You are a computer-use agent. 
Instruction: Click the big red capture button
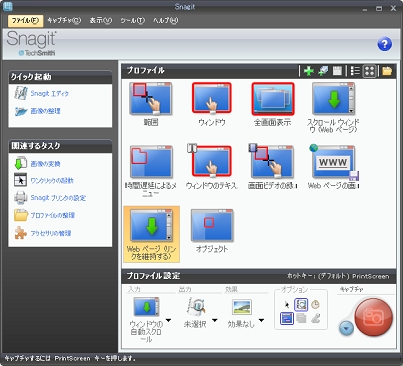(373, 317)
